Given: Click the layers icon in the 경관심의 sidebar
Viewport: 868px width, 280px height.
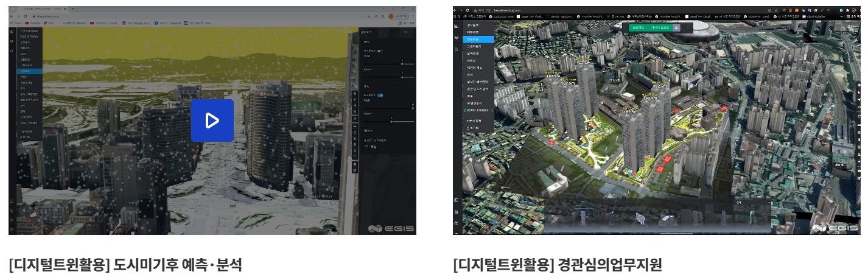Looking at the screenshot, I should pyautogui.click(x=457, y=38).
